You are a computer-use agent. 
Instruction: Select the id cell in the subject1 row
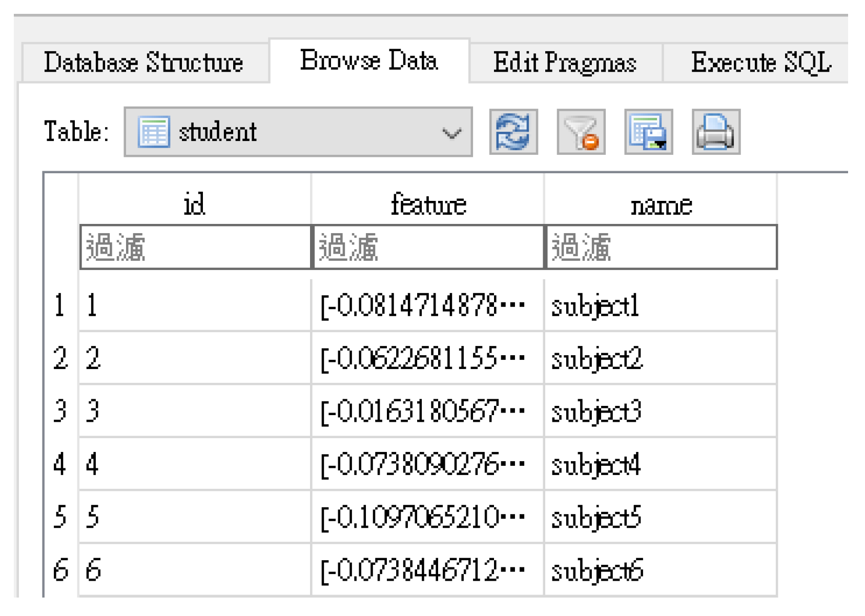point(195,306)
